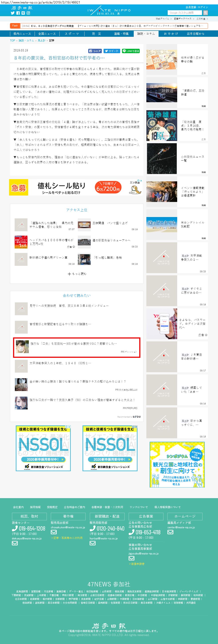
Task: Click the 読者センター email envelope icon
Action: [15, 543]
